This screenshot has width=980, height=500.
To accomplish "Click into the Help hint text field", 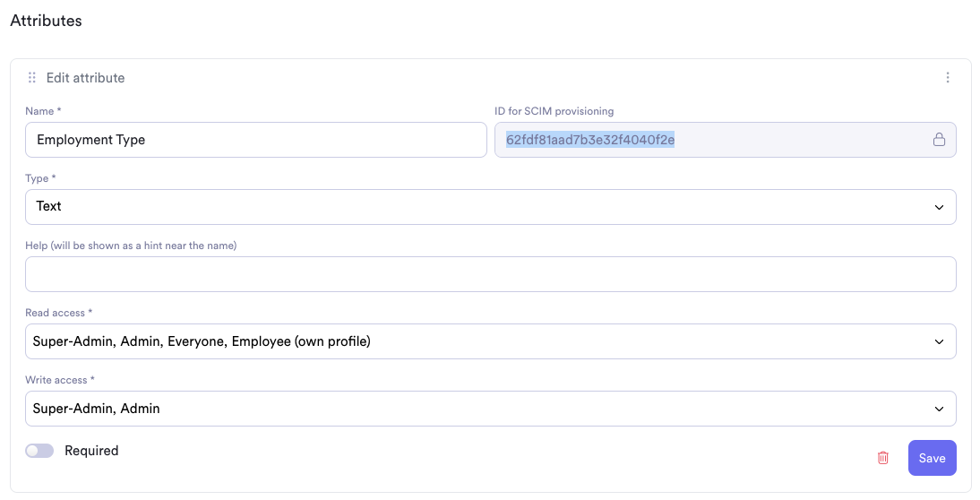I will coord(491,274).
